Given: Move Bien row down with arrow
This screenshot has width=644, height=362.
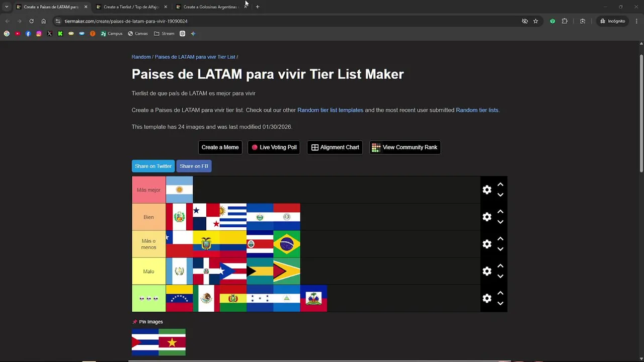Looking at the screenshot, I should (x=500, y=222).
